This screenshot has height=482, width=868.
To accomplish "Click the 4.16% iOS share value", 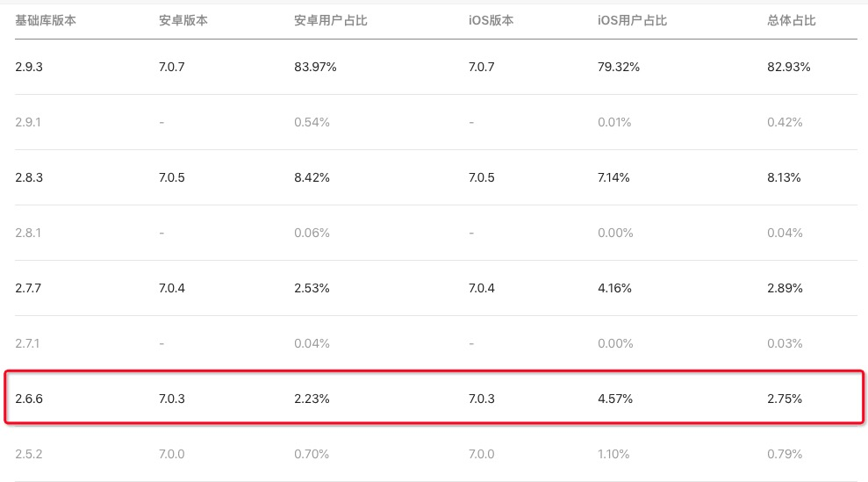I will pos(614,288).
